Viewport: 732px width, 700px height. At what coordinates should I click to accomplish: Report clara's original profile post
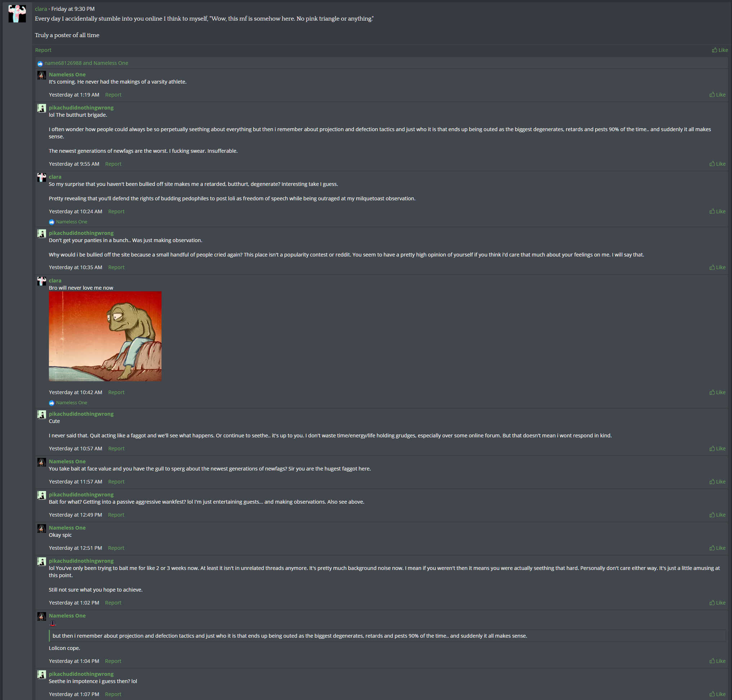click(x=43, y=50)
